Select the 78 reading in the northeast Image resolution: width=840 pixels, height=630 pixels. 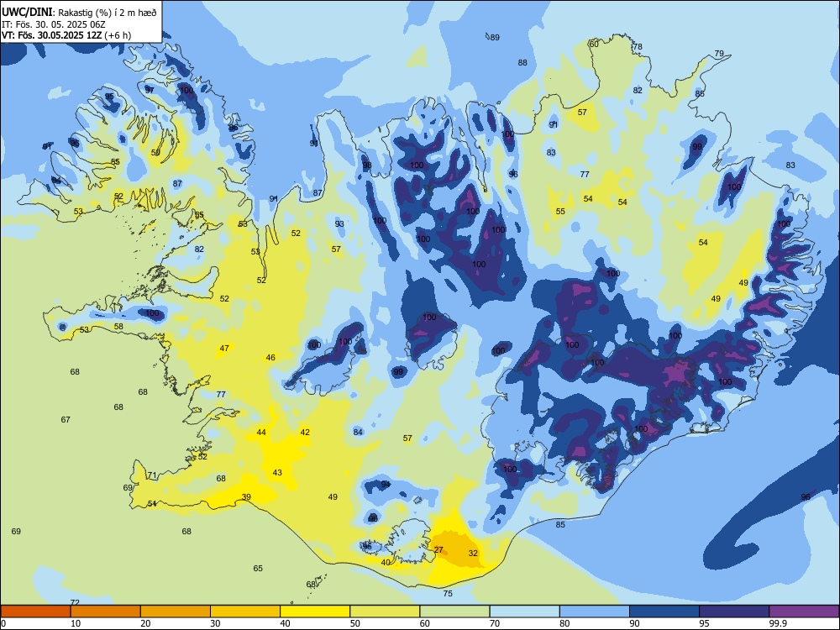pos(638,46)
